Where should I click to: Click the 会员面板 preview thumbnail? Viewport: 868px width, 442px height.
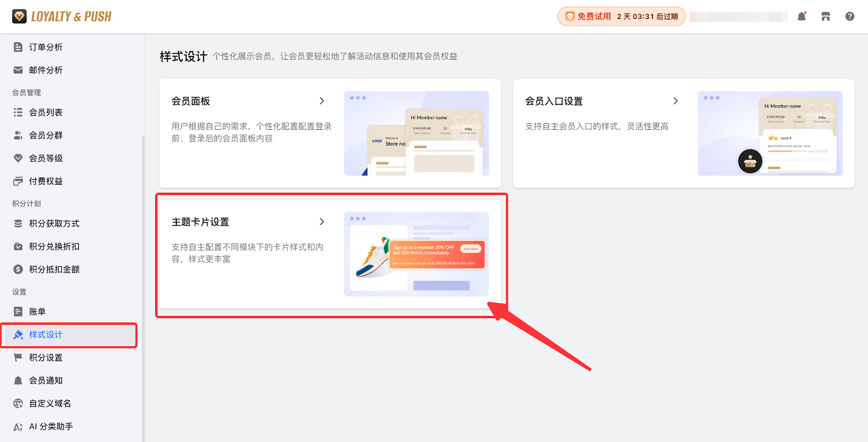416,134
